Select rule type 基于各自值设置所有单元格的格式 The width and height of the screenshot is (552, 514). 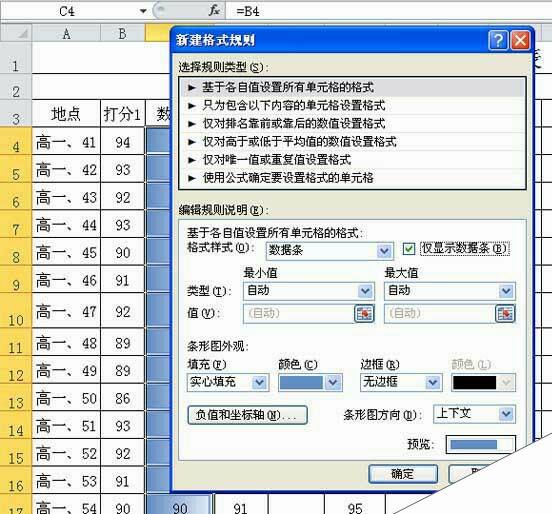(353, 87)
